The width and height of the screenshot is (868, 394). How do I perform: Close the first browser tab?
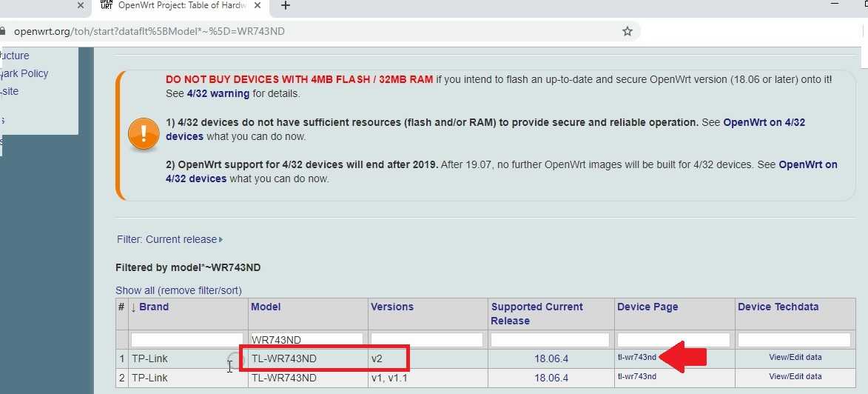[x=80, y=5]
